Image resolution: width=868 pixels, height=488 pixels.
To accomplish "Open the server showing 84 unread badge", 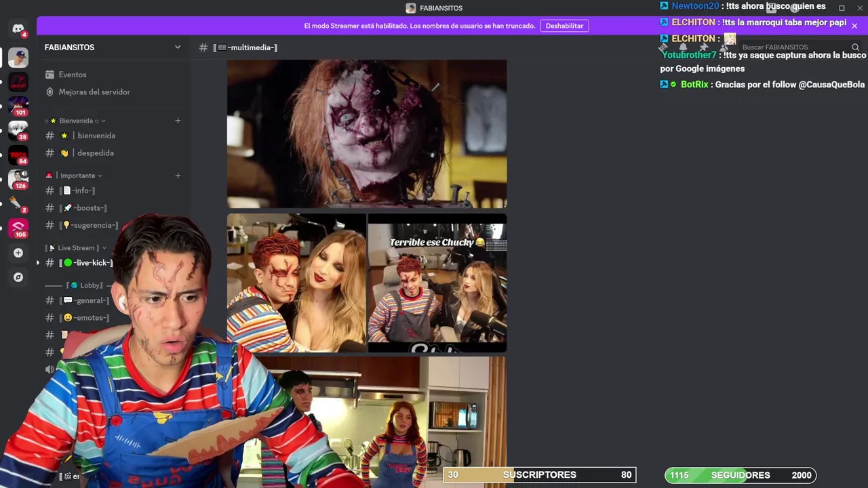I will tap(18, 155).
